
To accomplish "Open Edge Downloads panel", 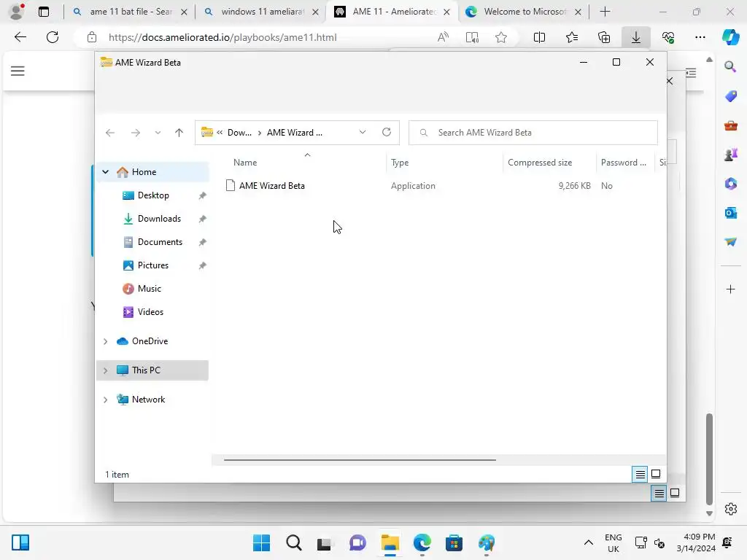I will coord(636,37).
